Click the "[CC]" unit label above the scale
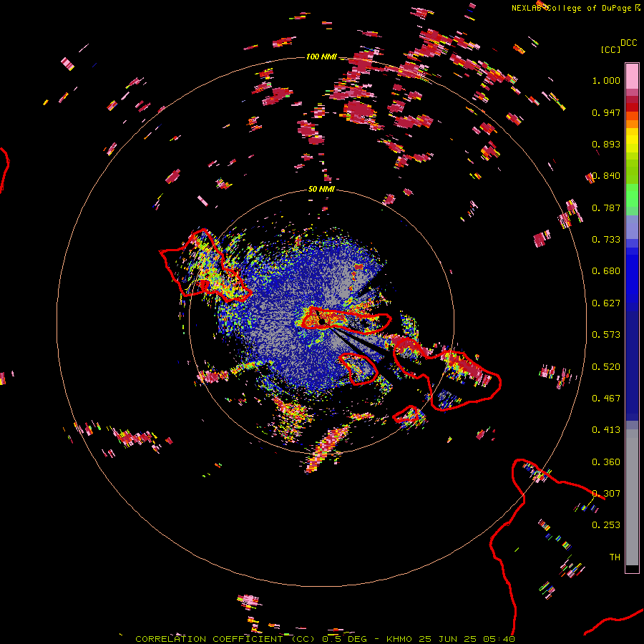The image size is (644, 644). tap(611, 49)
